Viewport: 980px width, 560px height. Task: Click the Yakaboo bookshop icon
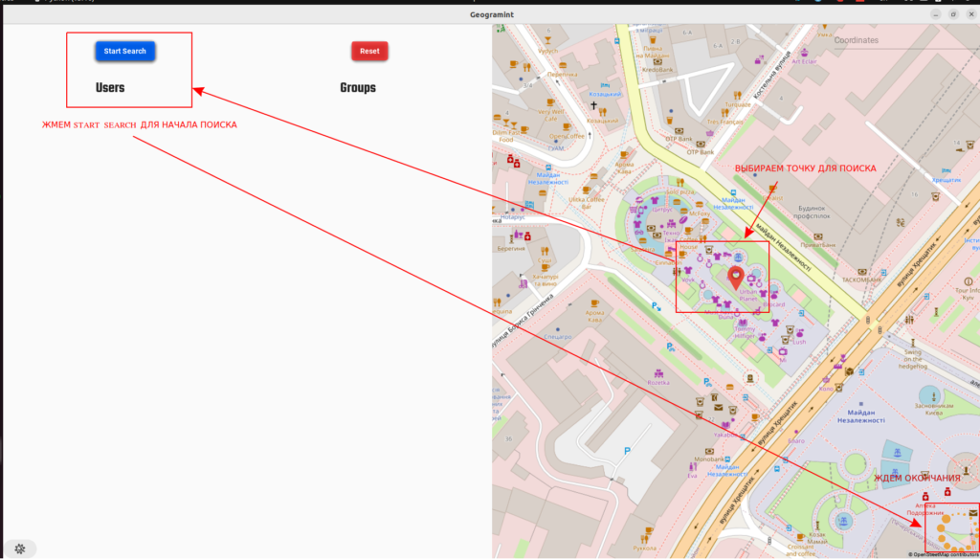pyautogui.click(x=725, y=426)
